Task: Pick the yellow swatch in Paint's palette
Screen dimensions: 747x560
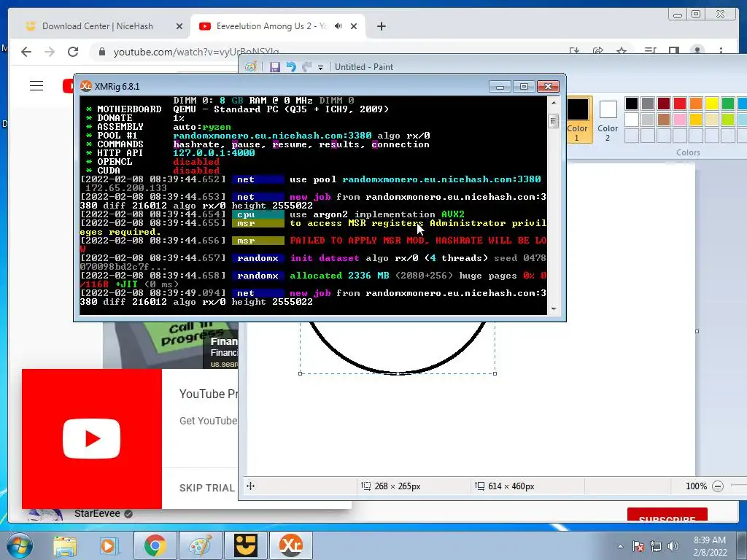Action: (x=712, y=104)
